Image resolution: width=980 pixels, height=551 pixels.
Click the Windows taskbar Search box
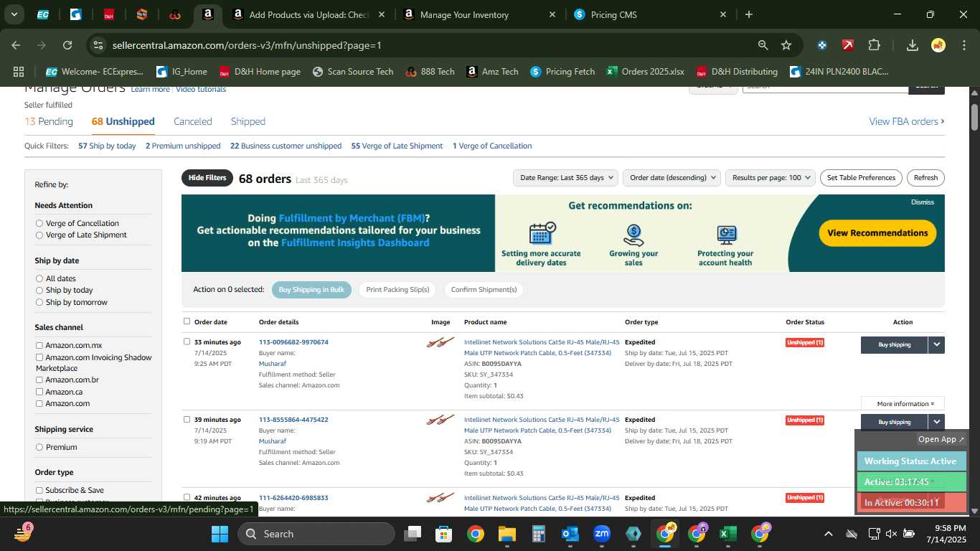316,534
